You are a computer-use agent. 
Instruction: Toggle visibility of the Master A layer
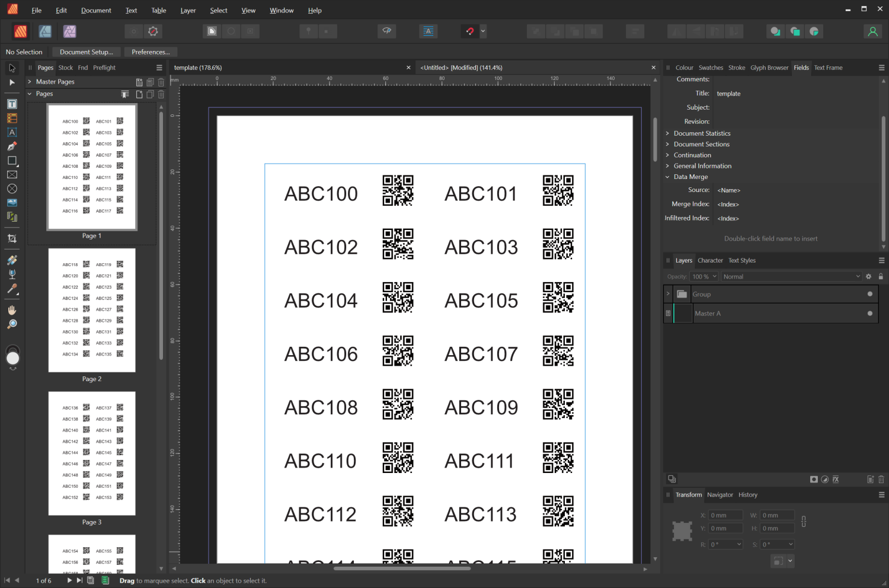point(869,313)
